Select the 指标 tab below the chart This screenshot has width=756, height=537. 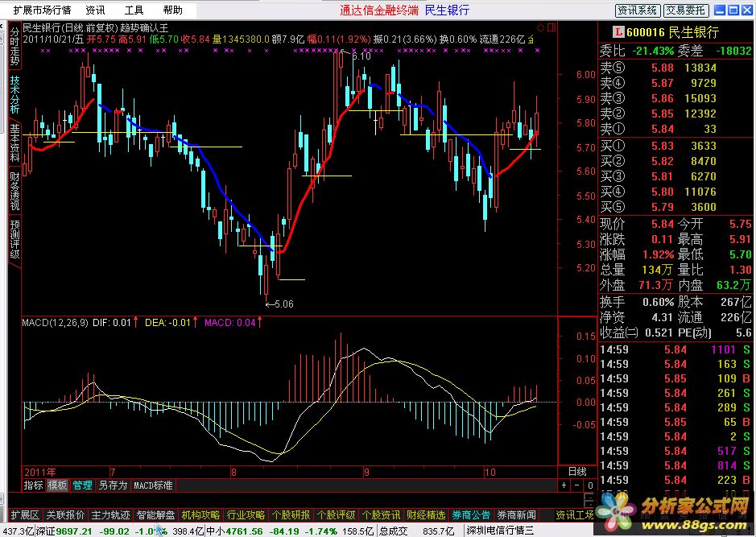pyautogui.click(x=33, y=485)
